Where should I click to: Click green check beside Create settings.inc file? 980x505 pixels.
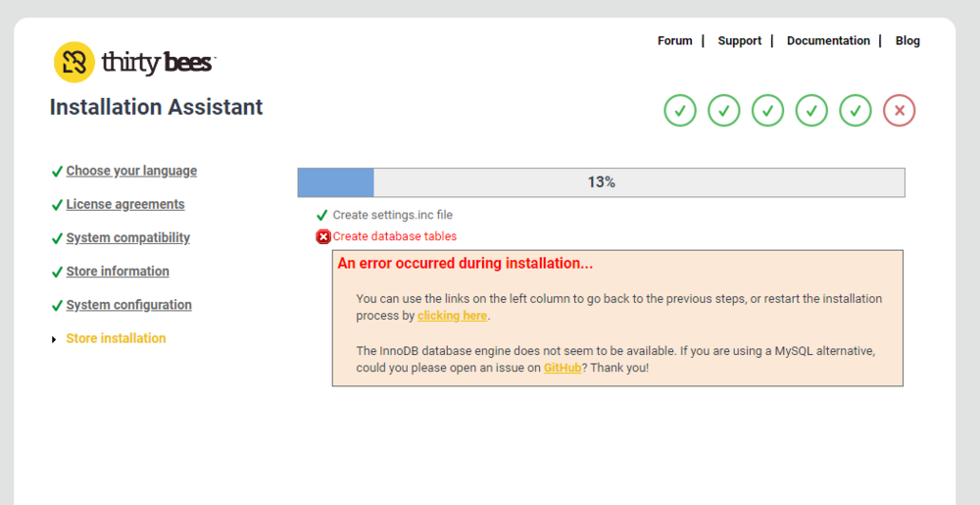pyautogui.click(x=322, y=215)
